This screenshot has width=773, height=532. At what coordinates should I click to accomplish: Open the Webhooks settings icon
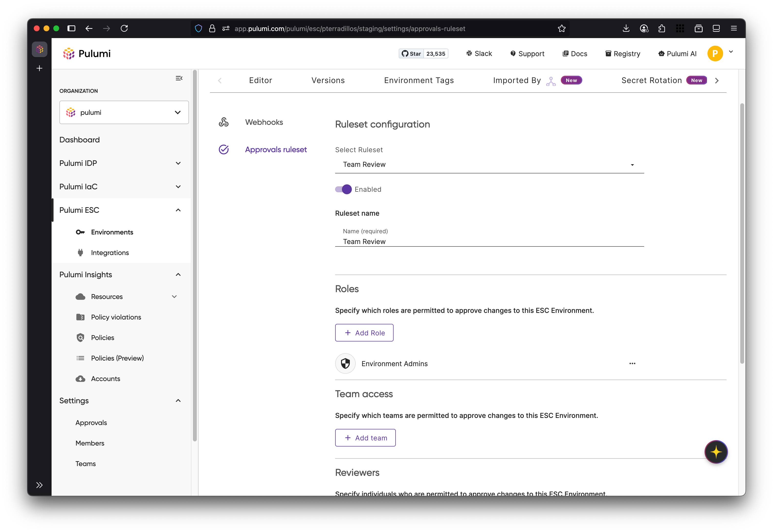[223, 122]
